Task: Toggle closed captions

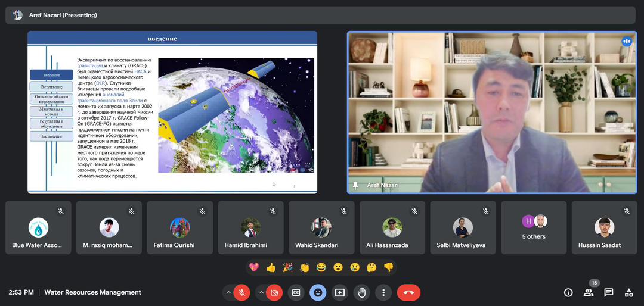Action: [296, 292]
